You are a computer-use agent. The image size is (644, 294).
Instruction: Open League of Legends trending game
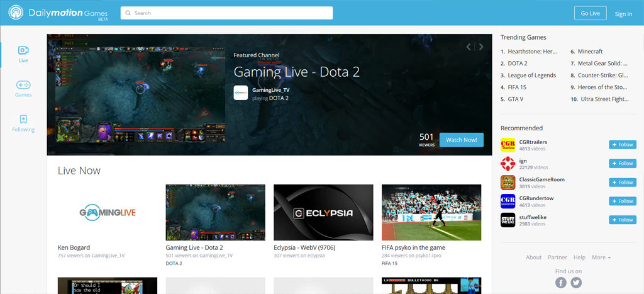coord(532,76)
